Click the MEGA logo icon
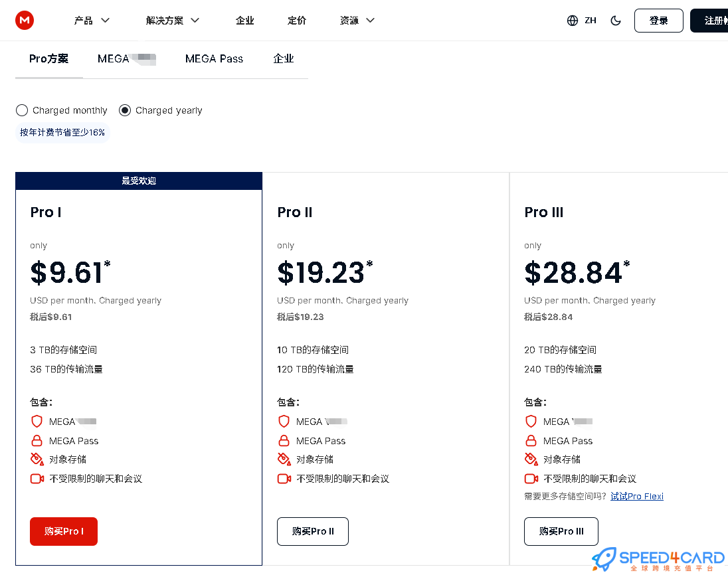The image size is (728, 575). 25,21
